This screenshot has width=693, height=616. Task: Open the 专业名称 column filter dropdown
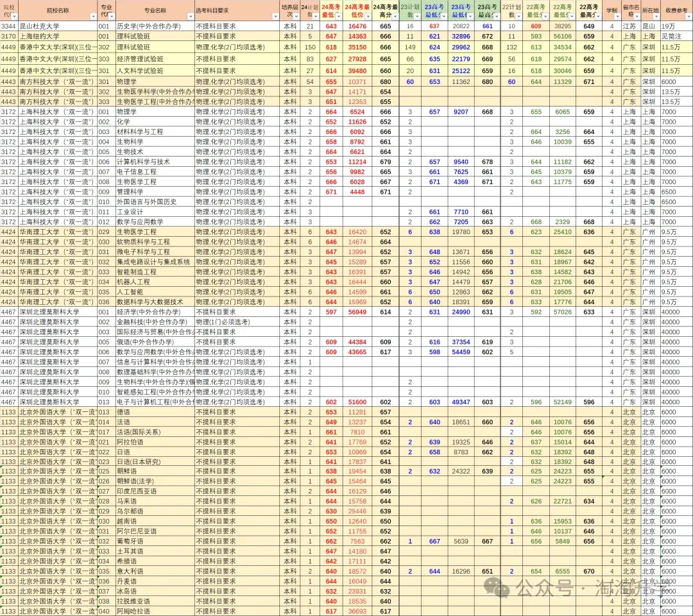(191, 16)
